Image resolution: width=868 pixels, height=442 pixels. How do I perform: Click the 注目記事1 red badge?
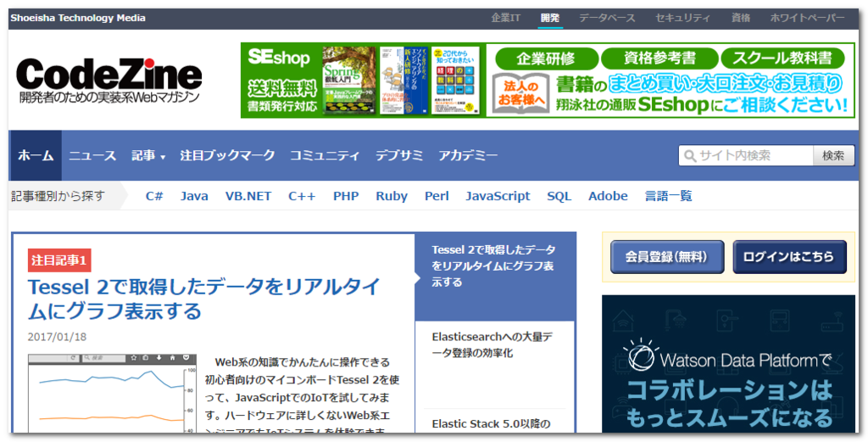[59, 260]
